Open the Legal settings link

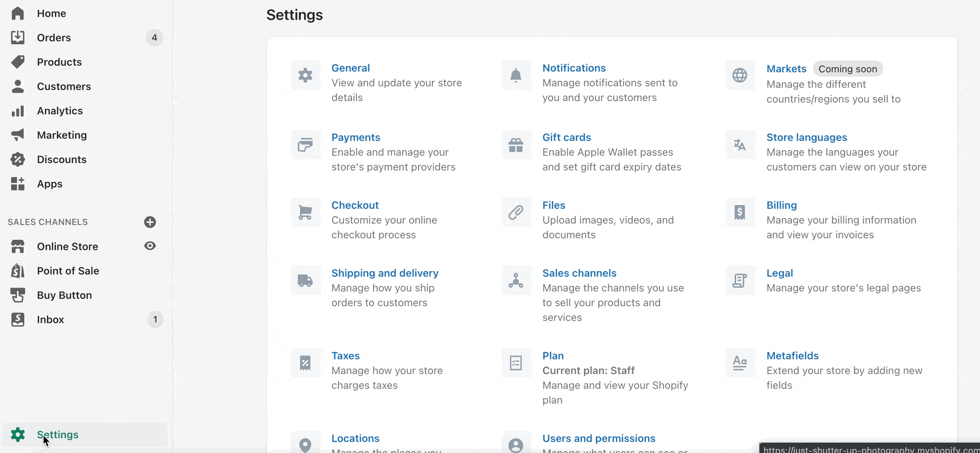(779, 273)
